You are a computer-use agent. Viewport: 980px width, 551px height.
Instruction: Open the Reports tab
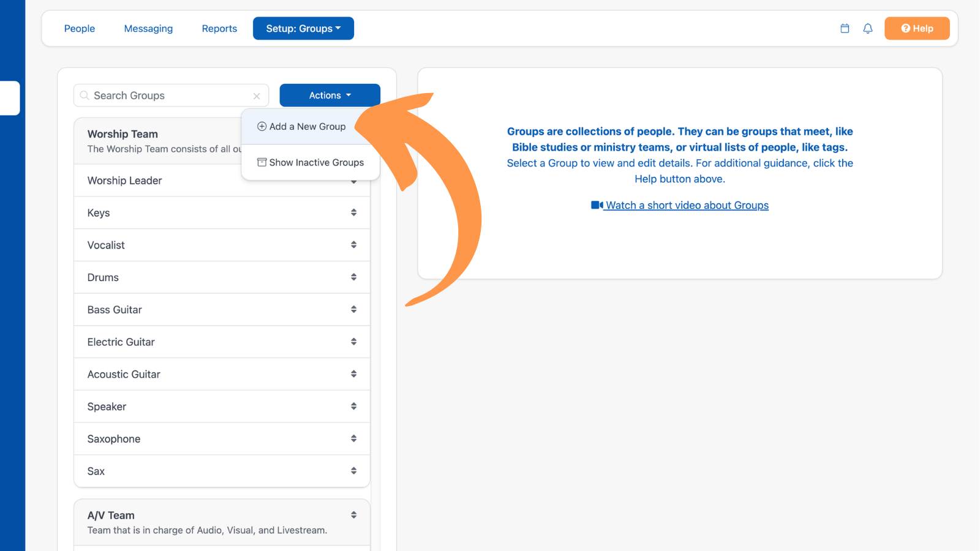[x=219, y=28]
